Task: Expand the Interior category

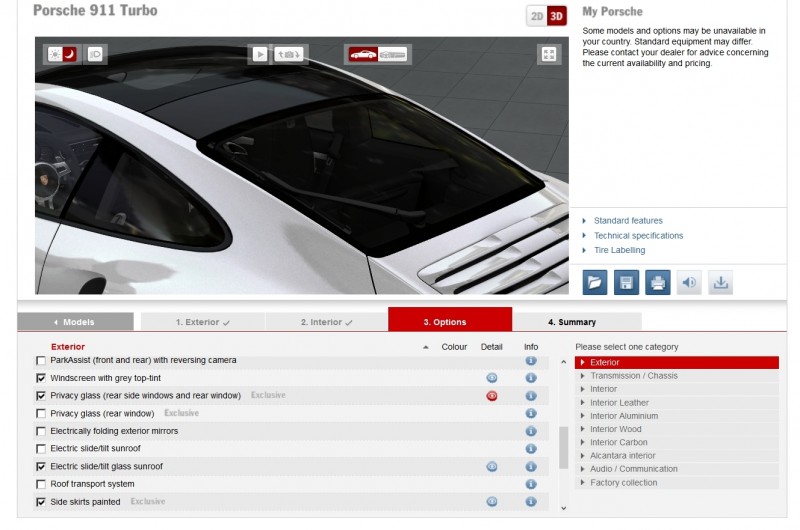Action: point(677,389)
